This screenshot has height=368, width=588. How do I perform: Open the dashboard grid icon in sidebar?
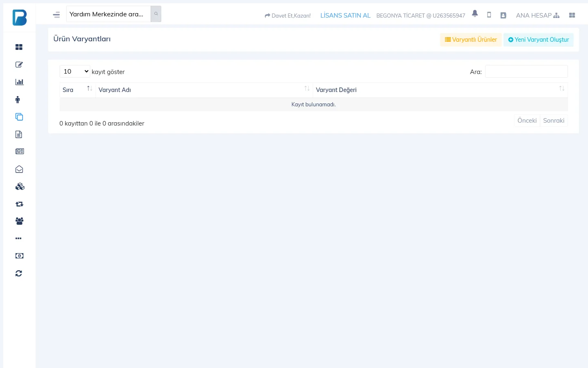coord(19,47)
